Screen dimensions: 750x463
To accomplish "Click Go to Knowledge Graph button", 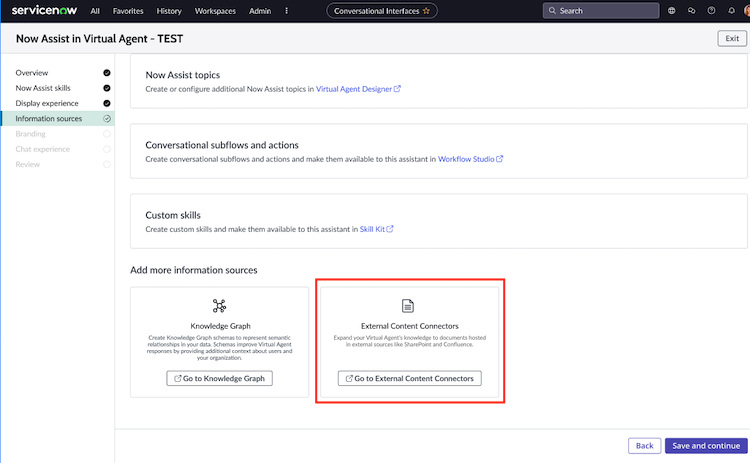I will (x=220, y=378).
